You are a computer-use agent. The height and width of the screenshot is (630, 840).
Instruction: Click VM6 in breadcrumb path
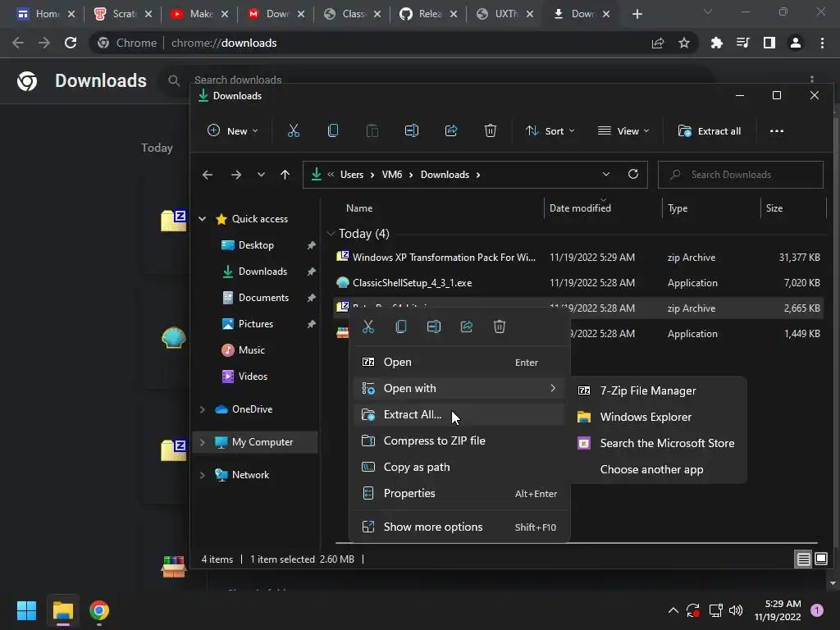tap(392, 175)
